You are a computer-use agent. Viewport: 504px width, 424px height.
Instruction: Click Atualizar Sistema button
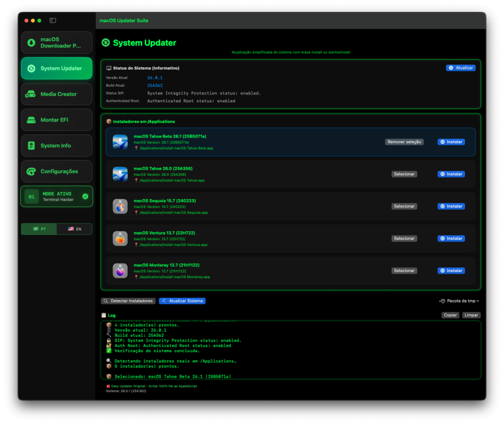182,301
